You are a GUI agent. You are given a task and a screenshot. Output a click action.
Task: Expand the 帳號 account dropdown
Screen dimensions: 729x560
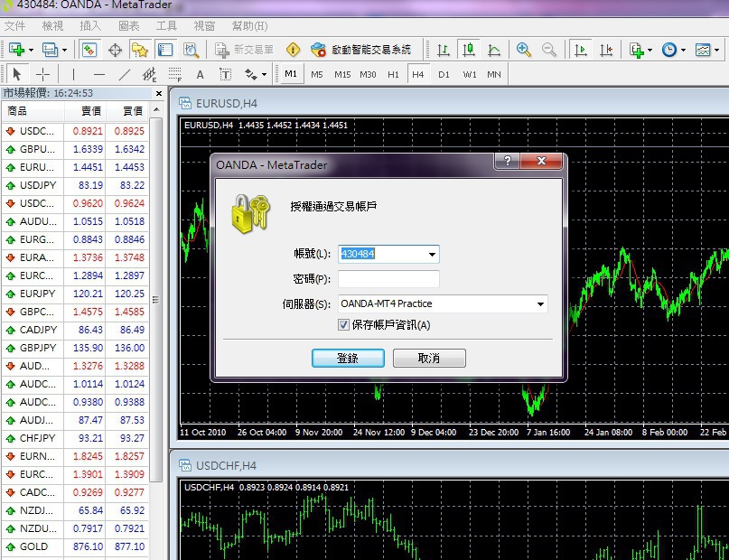[432, 254]
